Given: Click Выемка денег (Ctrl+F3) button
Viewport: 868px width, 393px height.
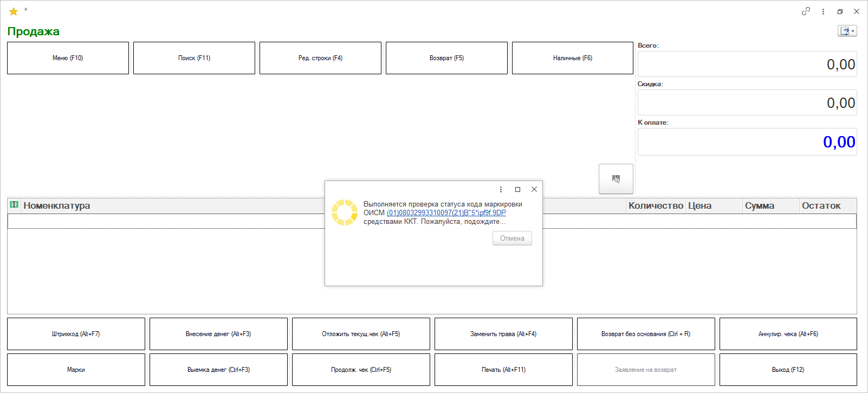Looking at the screenshot, I should [x=218, y=370].
